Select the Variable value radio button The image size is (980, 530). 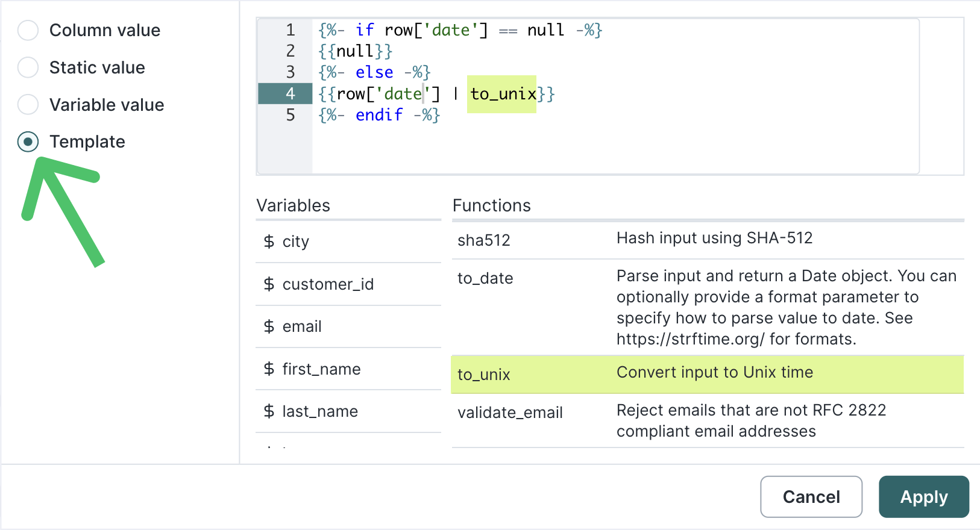(x=28, y=105)
